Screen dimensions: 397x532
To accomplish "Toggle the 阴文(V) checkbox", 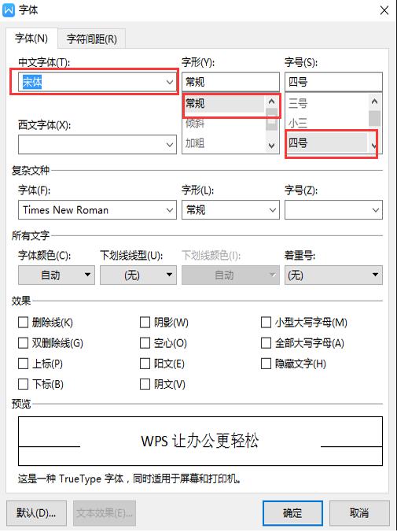I will [145, 384].
